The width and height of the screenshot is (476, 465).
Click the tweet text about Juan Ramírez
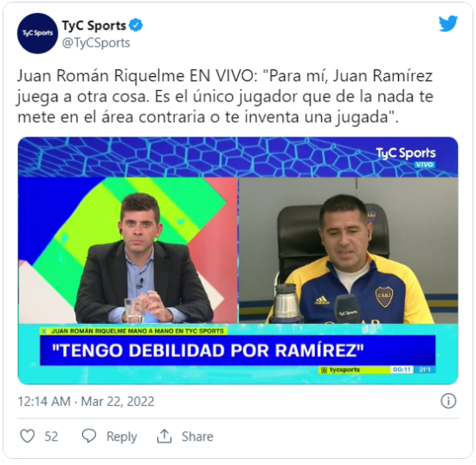pyautogui.click(x=225, y=96)
